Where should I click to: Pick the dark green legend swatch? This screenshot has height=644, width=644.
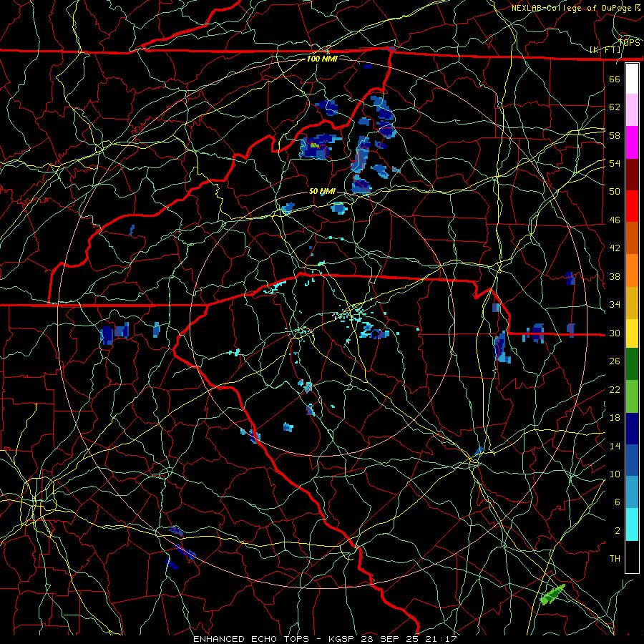pyautogui.click(x=632, y=364)
